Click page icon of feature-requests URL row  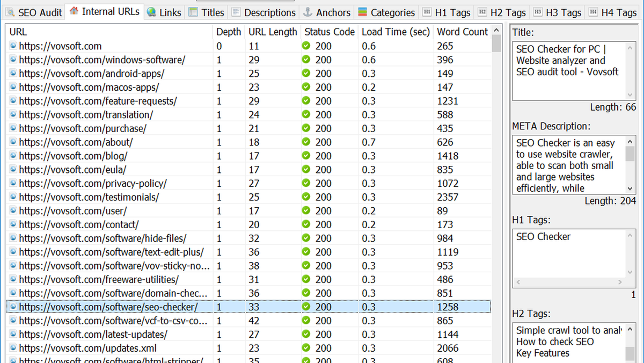13,101
